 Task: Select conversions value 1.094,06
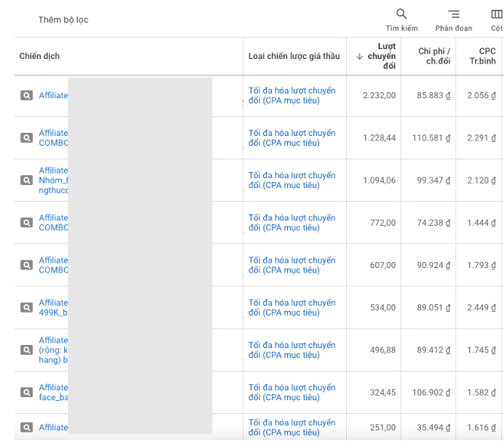click(x=379, y=180)
